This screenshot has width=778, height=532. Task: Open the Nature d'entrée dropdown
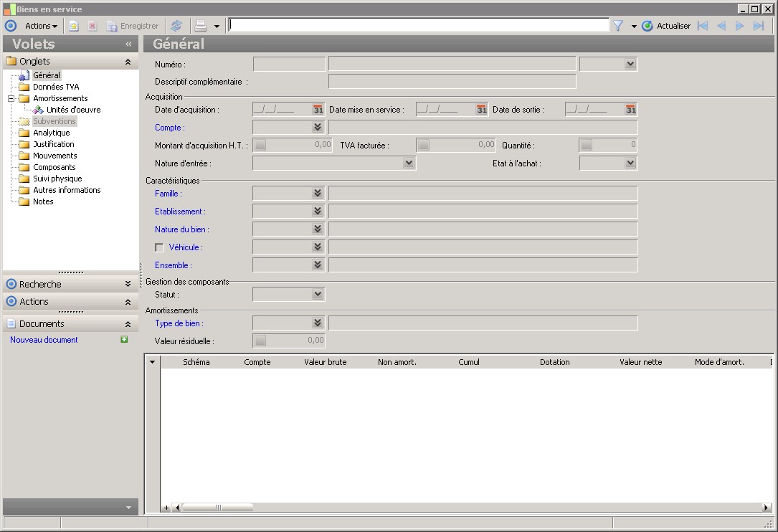(408, 163)
